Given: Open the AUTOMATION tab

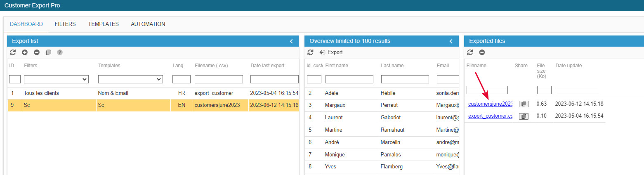Looking at the screenshot, I should click(x=148, y=24).
